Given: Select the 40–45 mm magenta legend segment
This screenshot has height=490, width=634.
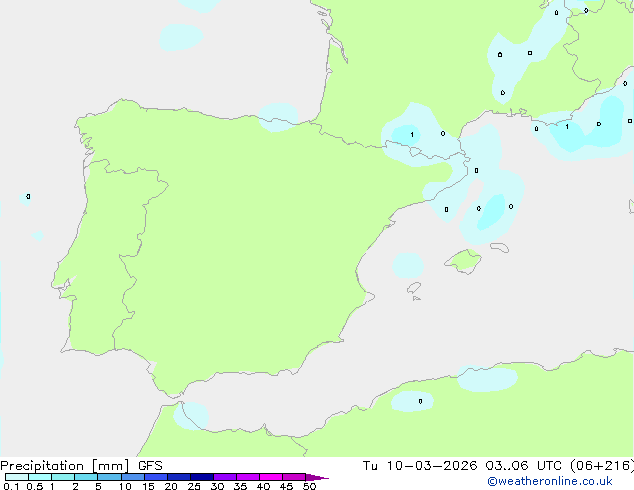Looking at the screenshot, I should pyautogui.click(x=271, y=477).
